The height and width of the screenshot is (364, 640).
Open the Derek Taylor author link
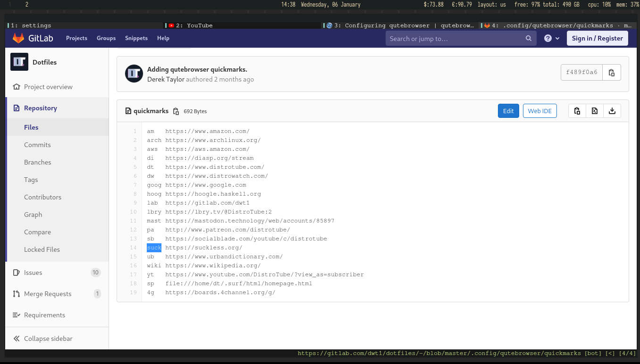point(166,79)
